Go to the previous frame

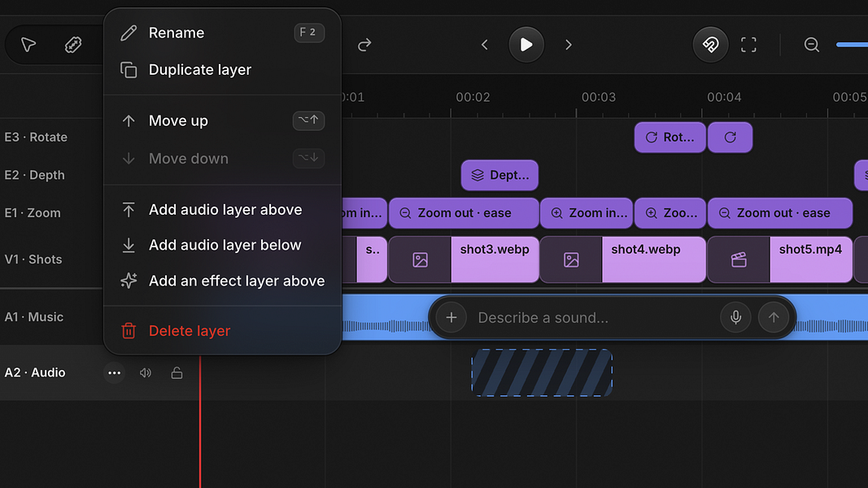[485, 45]
